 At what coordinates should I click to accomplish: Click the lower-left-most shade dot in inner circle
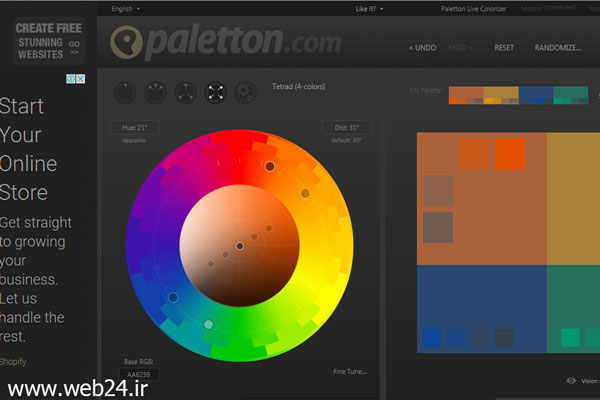point(211,264)
